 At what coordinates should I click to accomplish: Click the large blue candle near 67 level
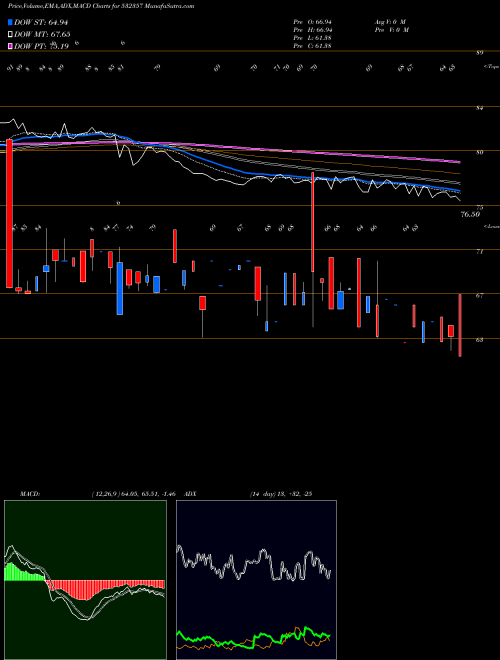click(x=120, y=288)
